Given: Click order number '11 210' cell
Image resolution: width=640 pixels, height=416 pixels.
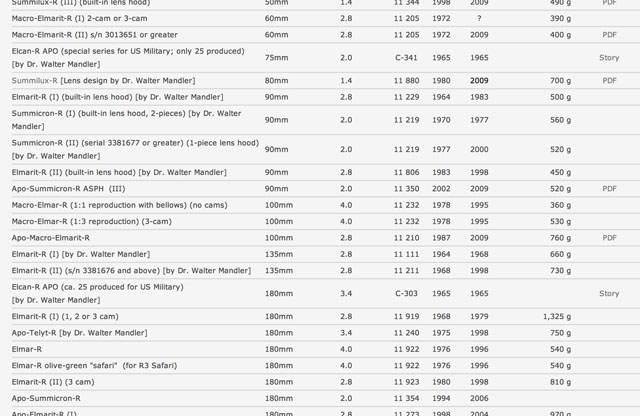Looking at the screenshot, I should [x=406, y=238].
